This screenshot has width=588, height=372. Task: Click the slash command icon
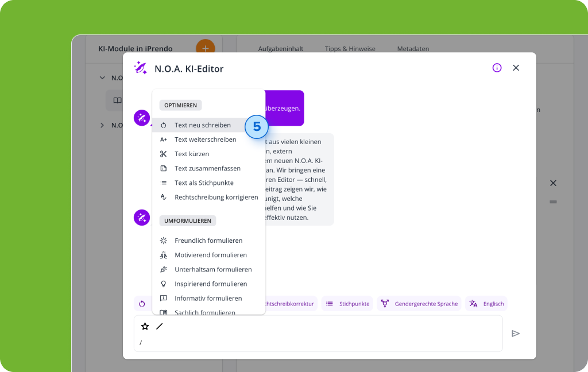[160, 326]
